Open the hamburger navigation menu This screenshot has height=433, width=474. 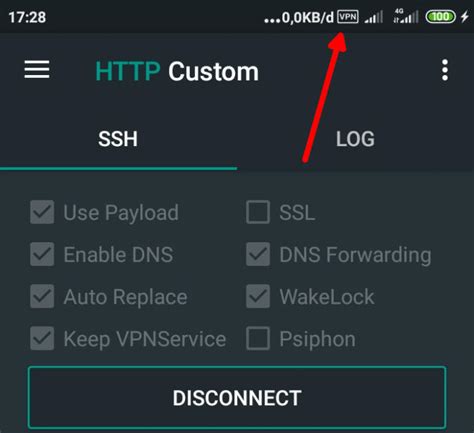click(x=37, y=69)
